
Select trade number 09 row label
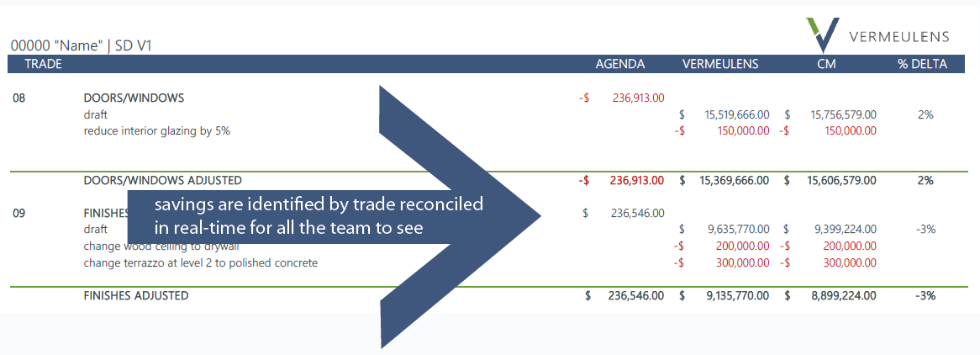[x=18, y=213]
